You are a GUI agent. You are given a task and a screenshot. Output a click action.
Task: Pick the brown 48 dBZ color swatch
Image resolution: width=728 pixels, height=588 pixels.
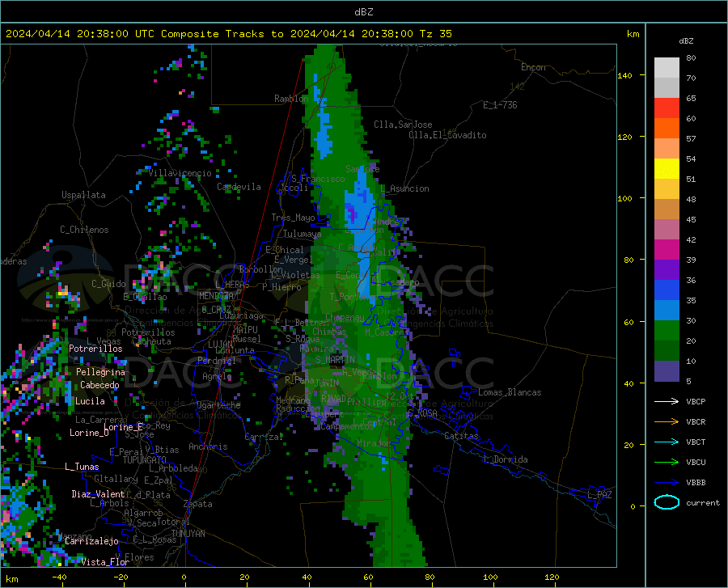667,209
